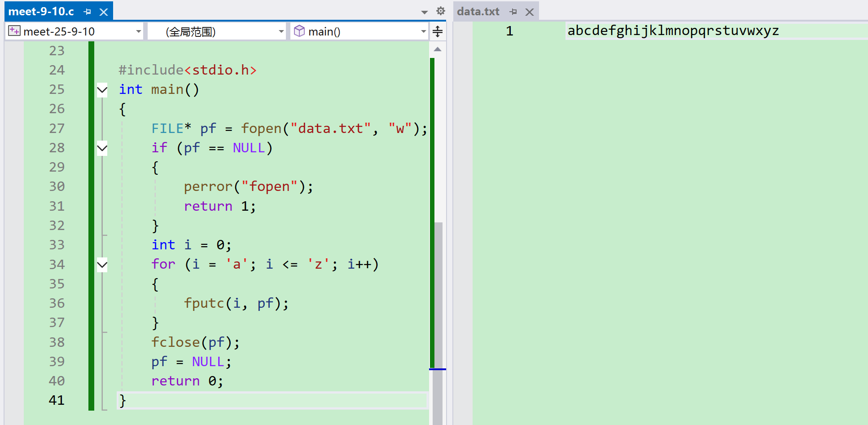
Task: Open the global scope (全局范围) dropdown
Action: 281,31
